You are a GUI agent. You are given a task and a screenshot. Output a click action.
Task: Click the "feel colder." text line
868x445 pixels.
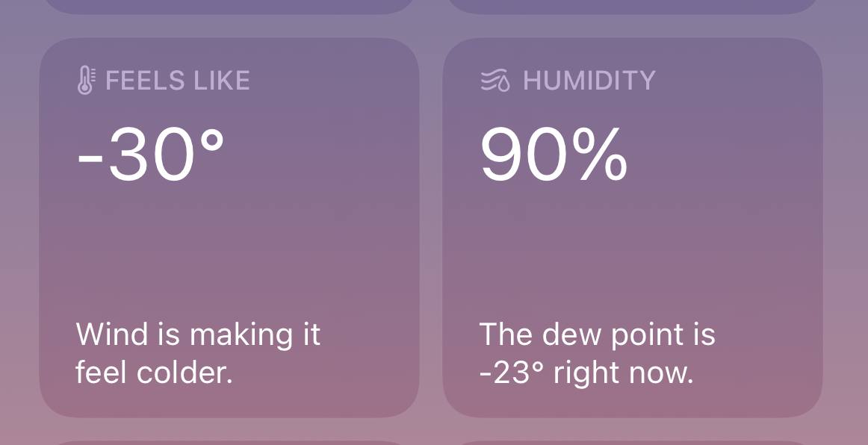pos(155,372)
